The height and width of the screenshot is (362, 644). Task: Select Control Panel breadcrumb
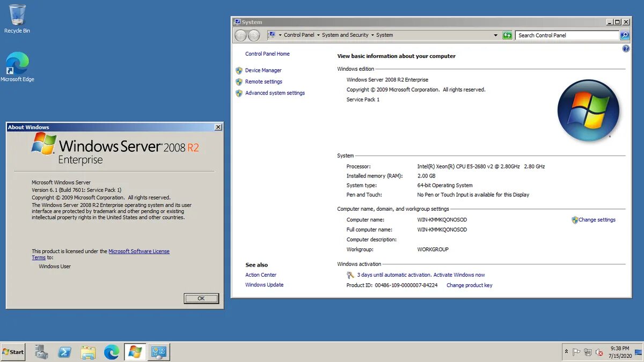coord(299,35)
